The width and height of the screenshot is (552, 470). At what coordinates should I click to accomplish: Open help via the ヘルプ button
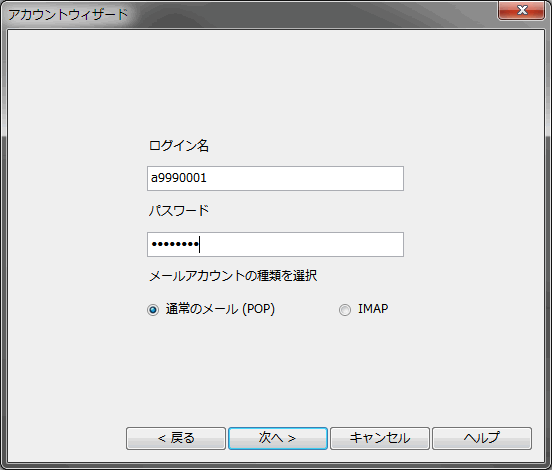482,438
